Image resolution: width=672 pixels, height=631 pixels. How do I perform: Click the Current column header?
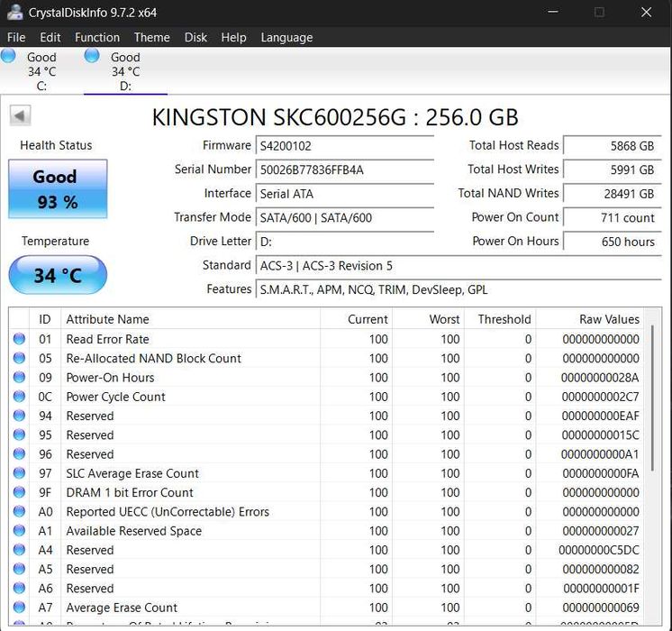(x=356, y=319)
